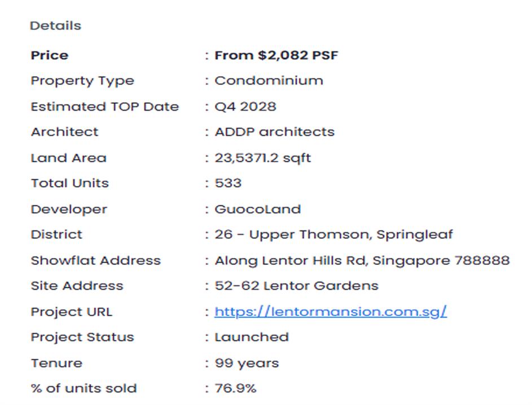Select the From $2,082 PSF price value
Viewport: 532px width, 405px height.
[x=276, y=55]
